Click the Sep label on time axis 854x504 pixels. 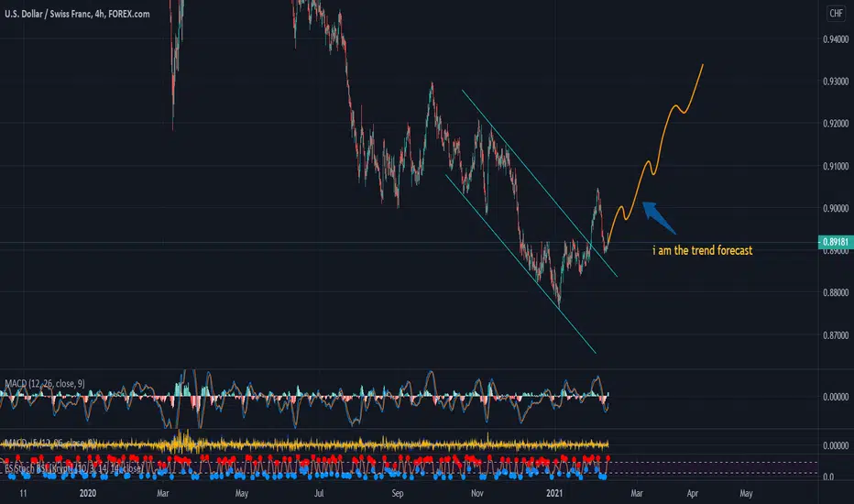[x=398, y=493]
